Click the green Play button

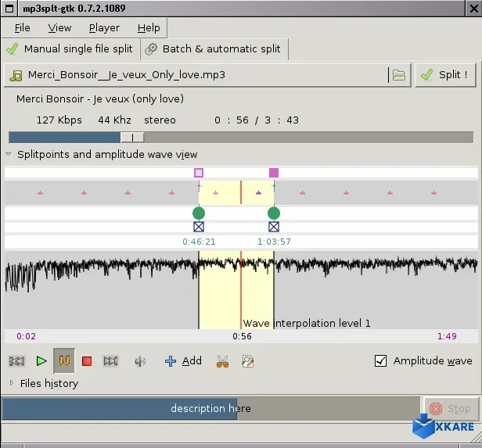coord(41,360)
